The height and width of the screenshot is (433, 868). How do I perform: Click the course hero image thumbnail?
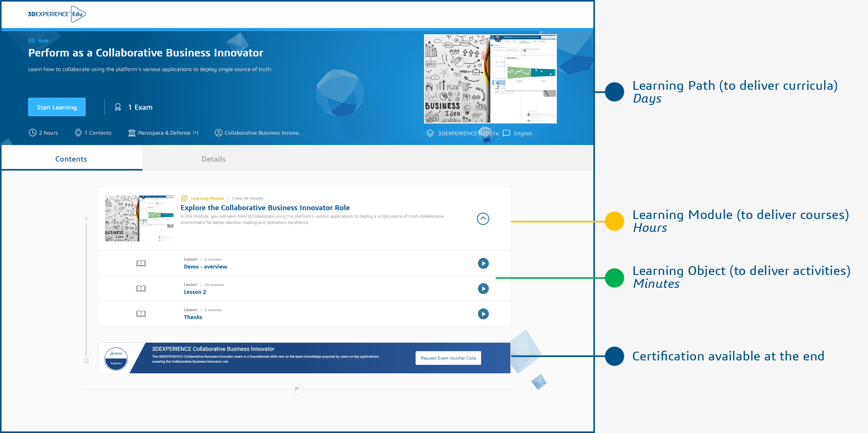[x=490, y=79]
